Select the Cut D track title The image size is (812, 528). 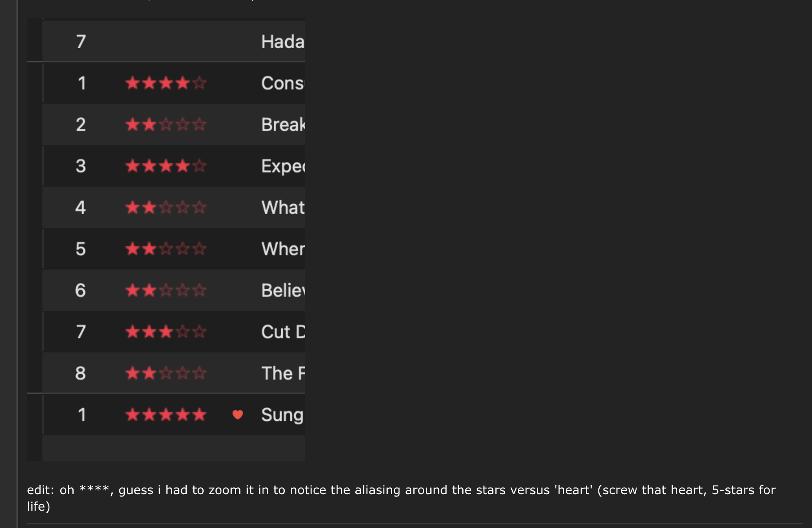click(283, 332)
